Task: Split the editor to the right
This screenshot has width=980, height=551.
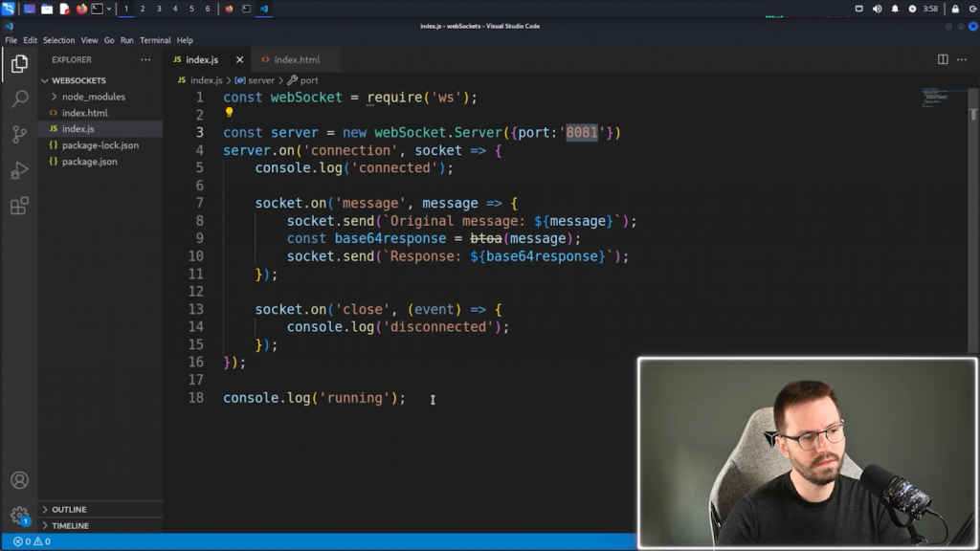Action: pos(943,59)
